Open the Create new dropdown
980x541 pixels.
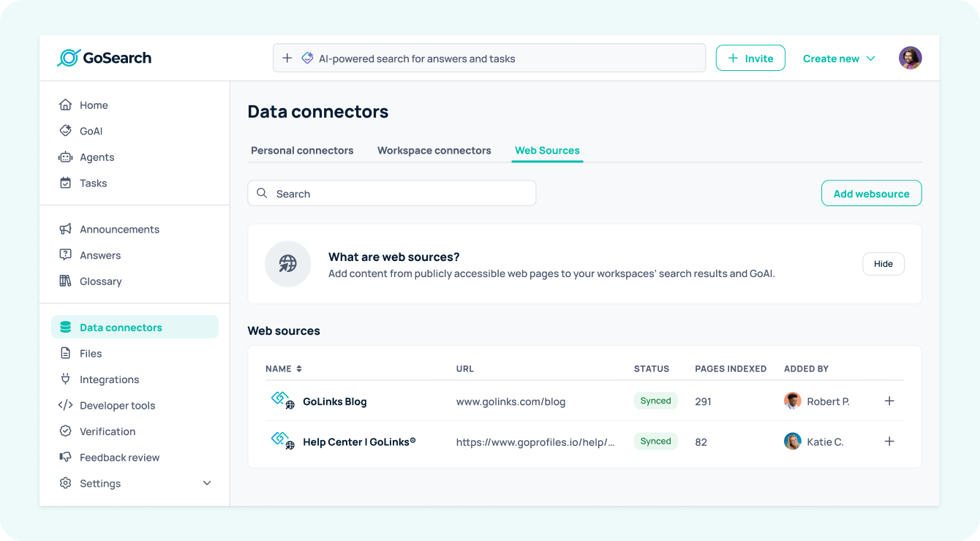tap(839, 58)
